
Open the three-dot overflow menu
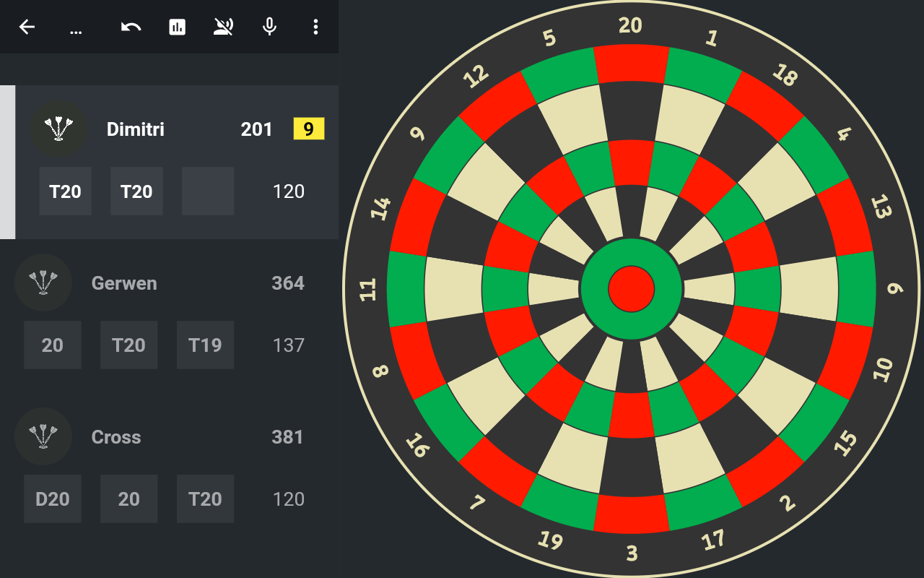click(x=315, y=27)
